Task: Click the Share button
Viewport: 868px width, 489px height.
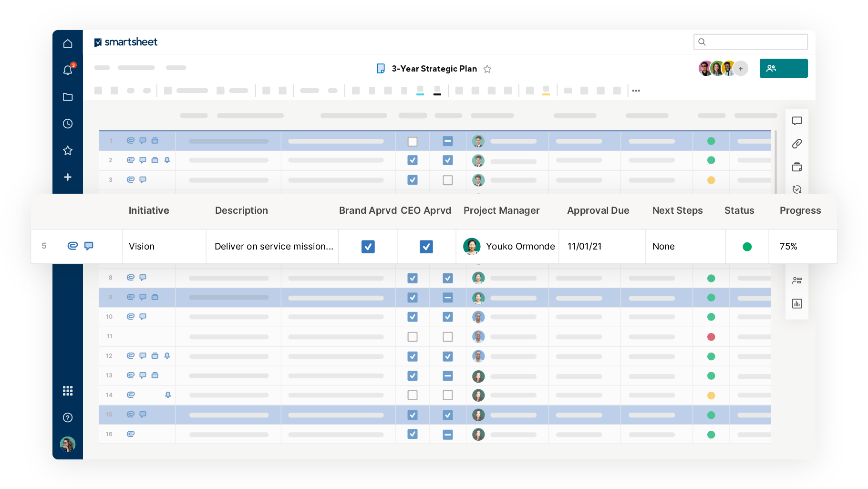Action: click(x=783, y=68)
